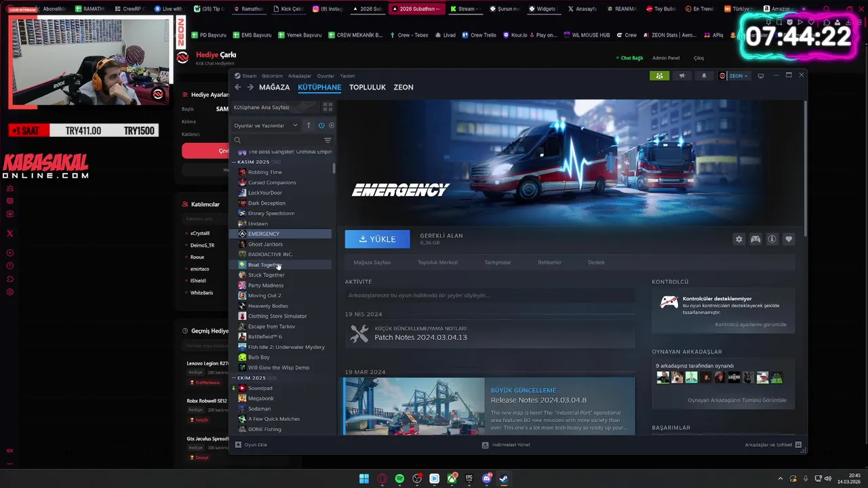868x488 pixels.
Task: Open Discord from the taskbar
Action: [486, 479]
